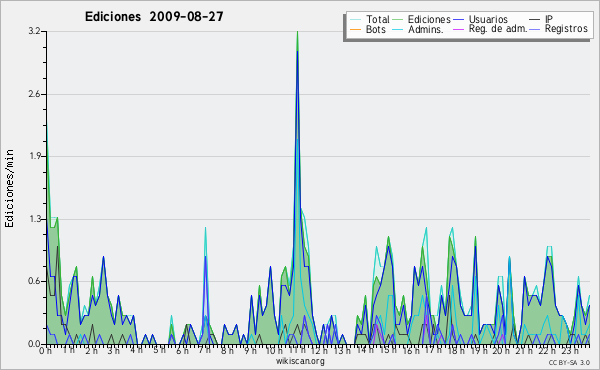Click the 'Ediciones' legend entry
600x370 pixels.
coord(429,19)
